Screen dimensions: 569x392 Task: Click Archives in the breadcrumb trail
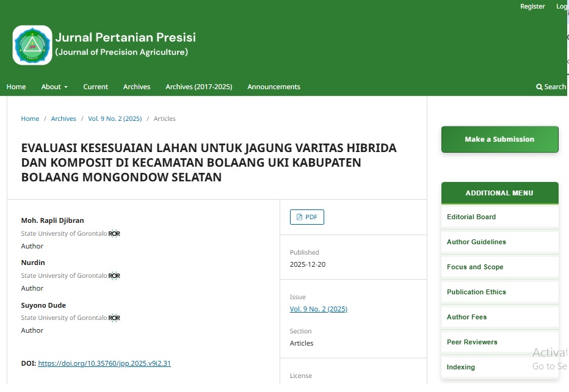(x=63, y=119)
